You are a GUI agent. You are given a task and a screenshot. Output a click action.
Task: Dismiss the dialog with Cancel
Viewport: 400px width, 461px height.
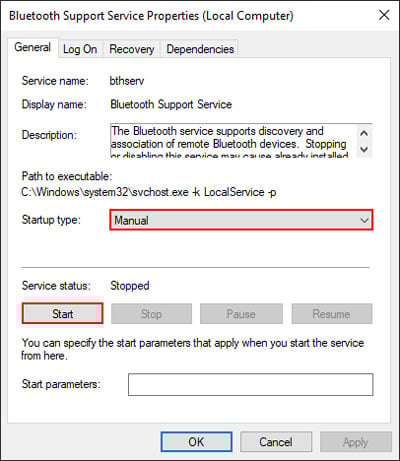pos(276,442)
